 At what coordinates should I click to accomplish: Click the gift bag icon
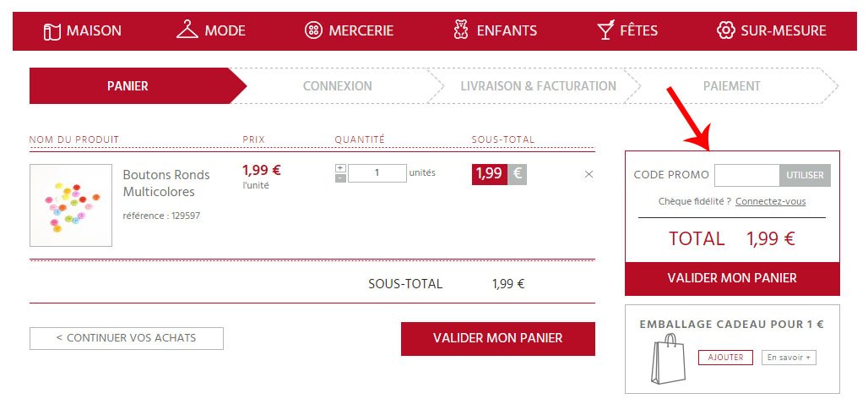(668, 359)
